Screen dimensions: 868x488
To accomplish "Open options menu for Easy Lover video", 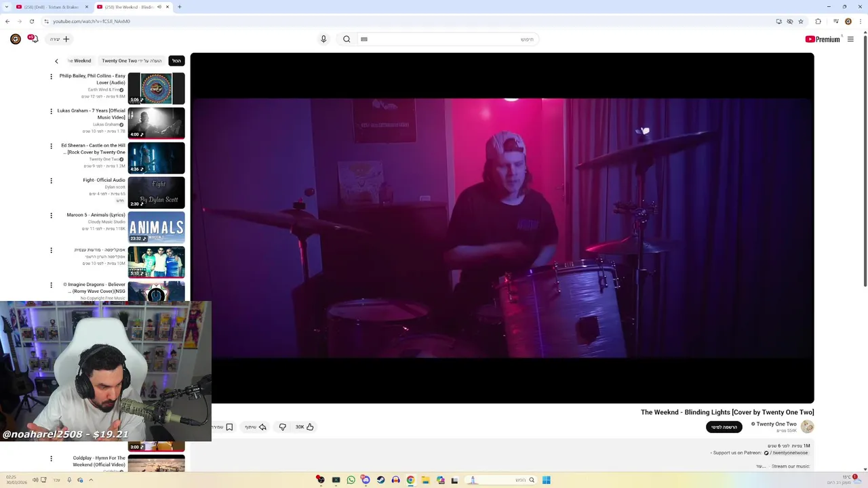I will pyautogui.click(x=51, y=77).
